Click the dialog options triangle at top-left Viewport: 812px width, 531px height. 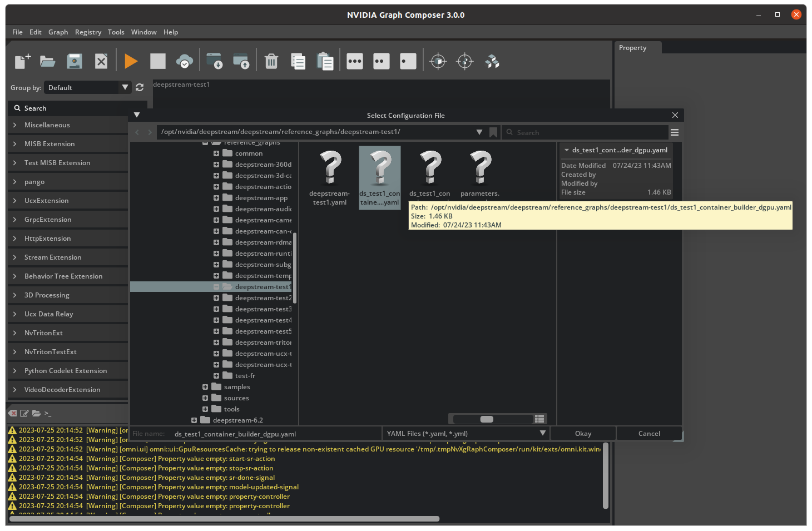coord(137,115)
